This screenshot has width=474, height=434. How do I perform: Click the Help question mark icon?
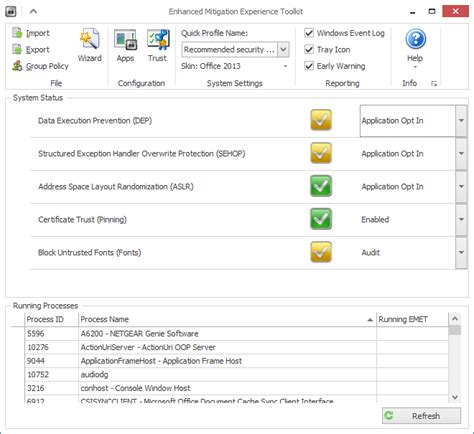(x=415, y=39)
